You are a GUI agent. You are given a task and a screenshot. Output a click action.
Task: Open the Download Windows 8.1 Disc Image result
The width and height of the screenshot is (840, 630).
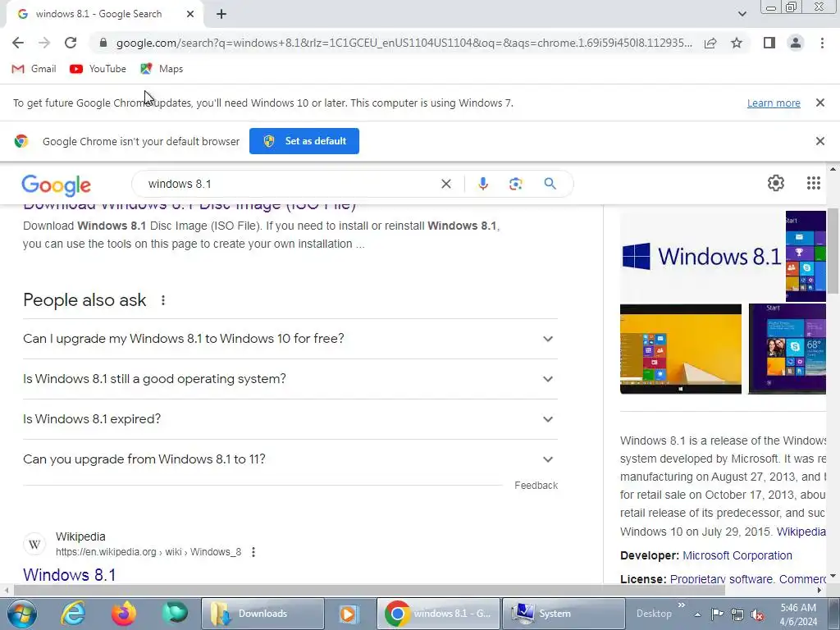[189, 204]
